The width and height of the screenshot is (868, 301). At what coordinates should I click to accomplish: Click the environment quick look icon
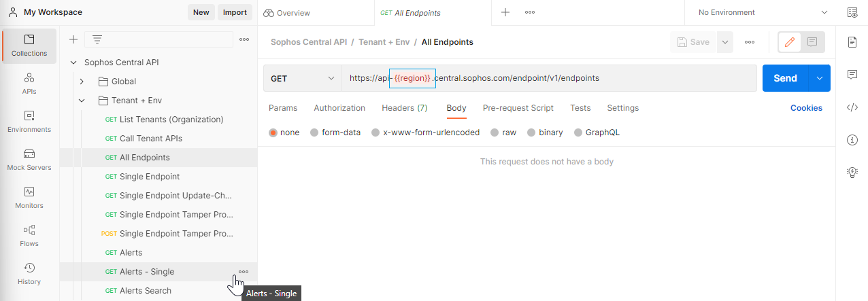point(852,12)
